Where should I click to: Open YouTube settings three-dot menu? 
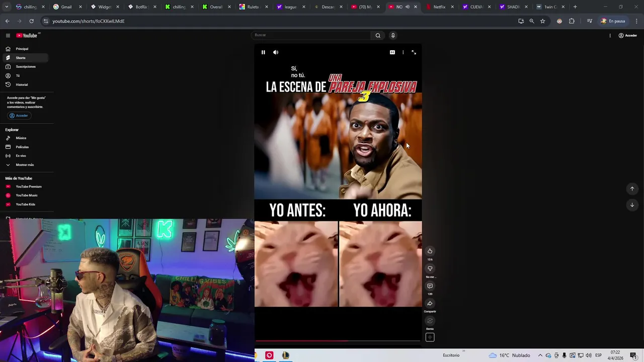coord(610,35)
